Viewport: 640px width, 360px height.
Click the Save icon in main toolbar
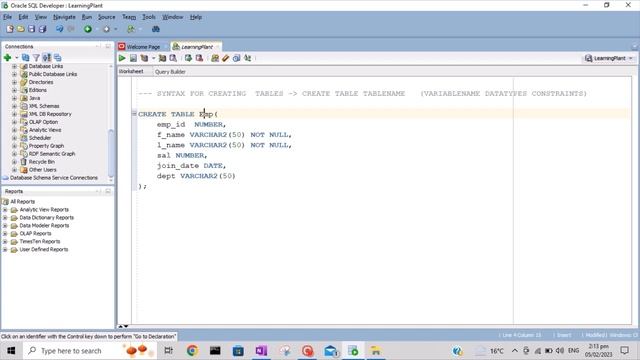click(31, 29)
